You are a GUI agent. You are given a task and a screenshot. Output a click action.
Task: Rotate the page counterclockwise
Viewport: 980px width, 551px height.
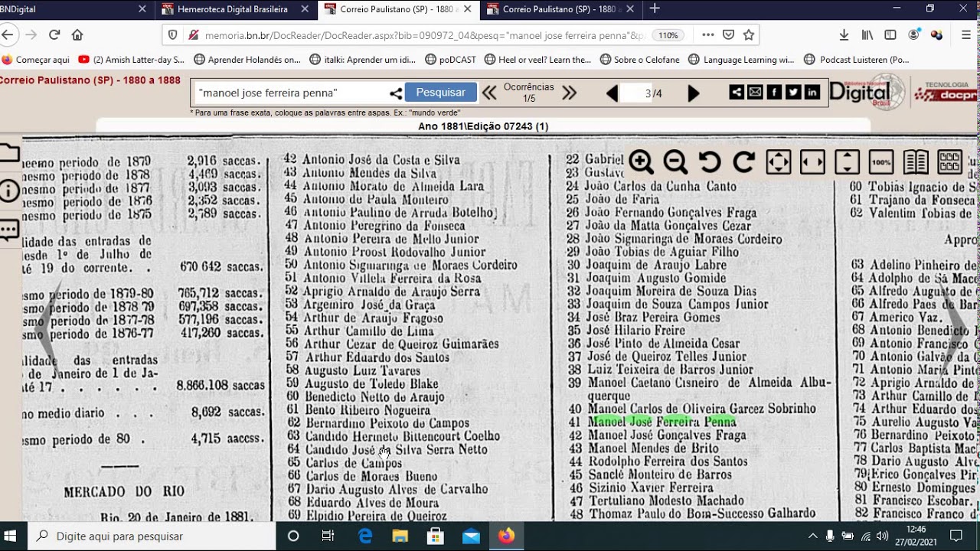(x=710, y=162)
